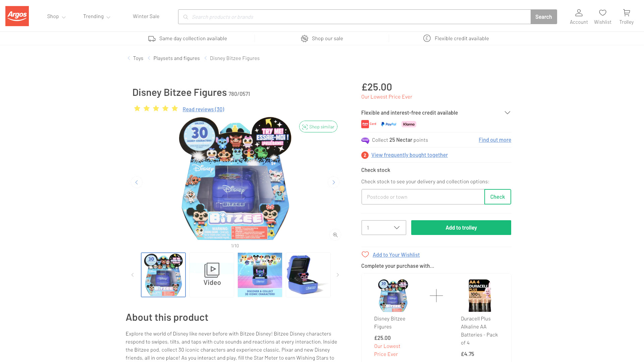Expand flexible and interest-free credit section

pos(507,113)
